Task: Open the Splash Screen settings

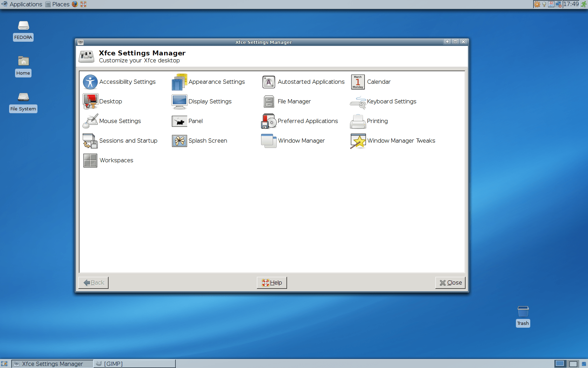Action: (208, 141)
